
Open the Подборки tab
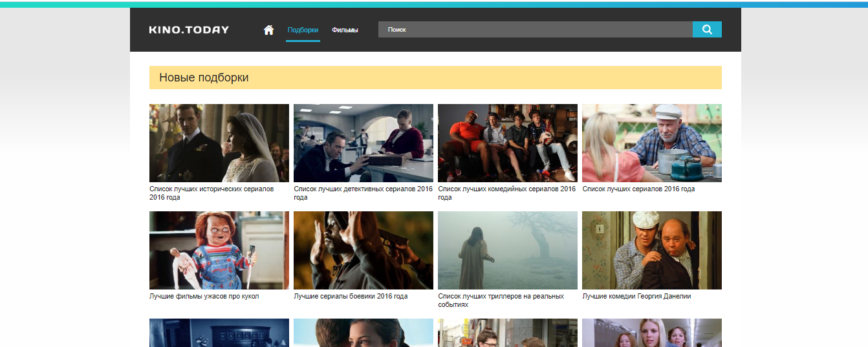(x=303, y=30)
